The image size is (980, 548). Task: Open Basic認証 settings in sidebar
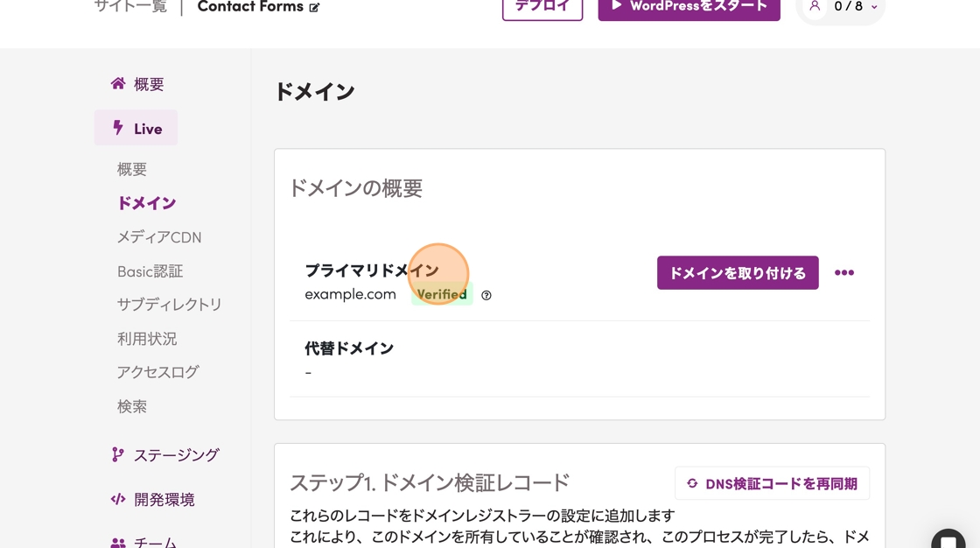[150, 271]
